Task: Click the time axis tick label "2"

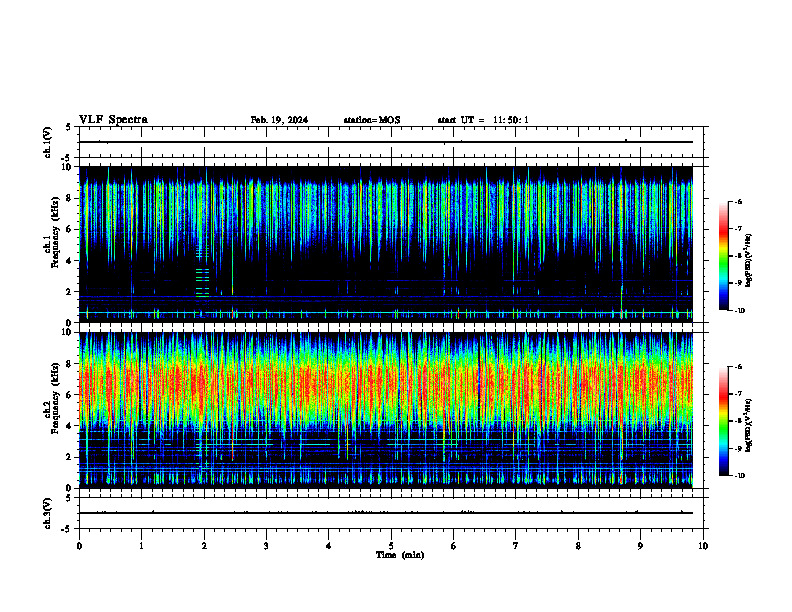Action: (x=204, y=546)
